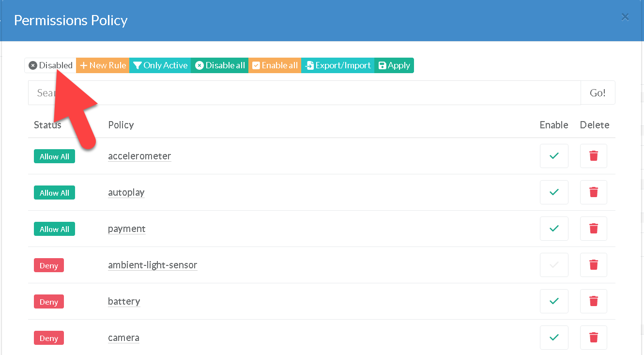
Task: Add a New Rule
Action: coord(103,65)
